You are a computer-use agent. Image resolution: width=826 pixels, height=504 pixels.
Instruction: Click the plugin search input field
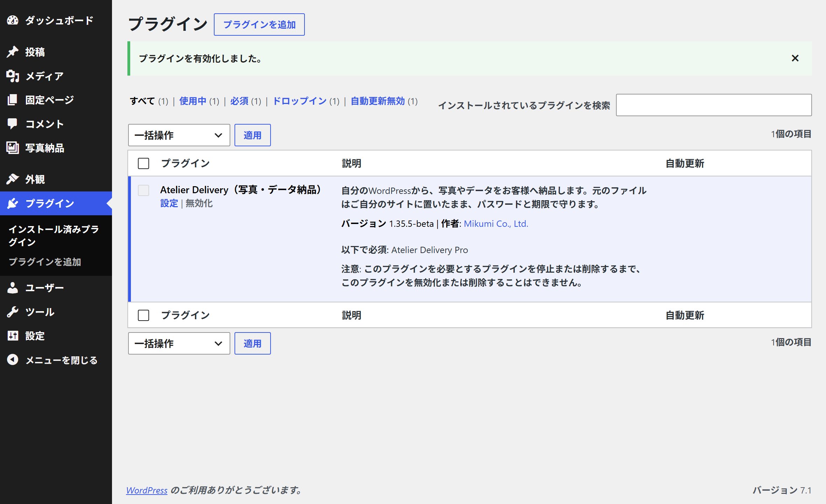[x=714, y=105]
